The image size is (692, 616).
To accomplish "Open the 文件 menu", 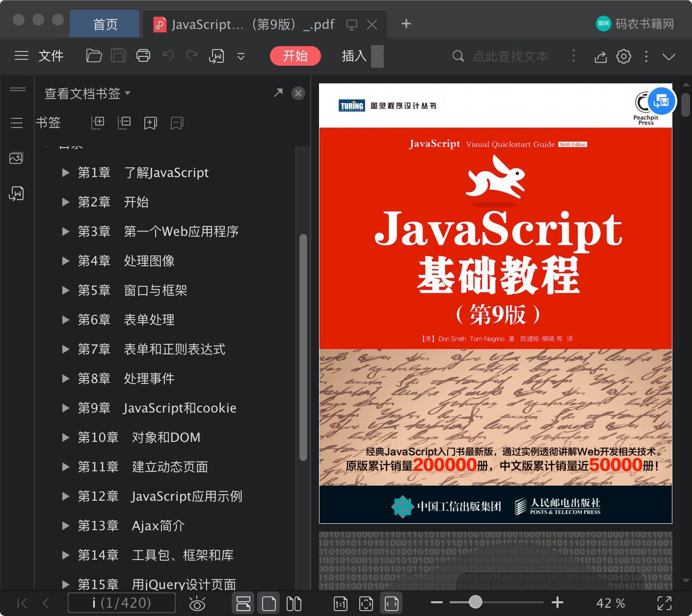I will pos(51,56).
